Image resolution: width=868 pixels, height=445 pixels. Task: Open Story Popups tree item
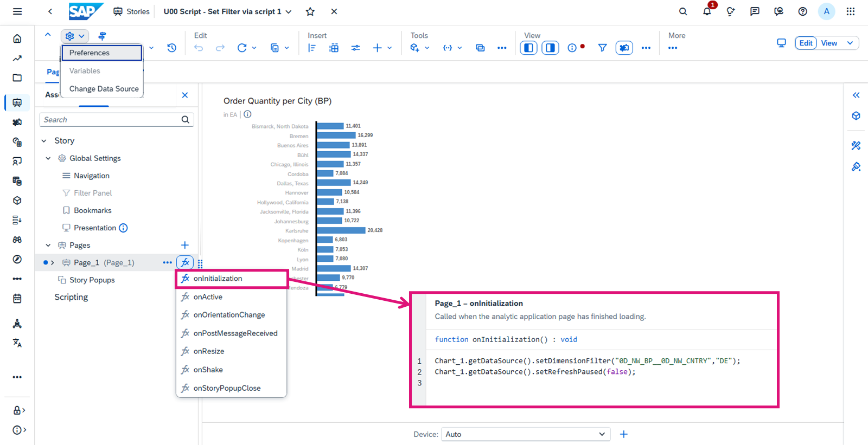click(92, 280)
